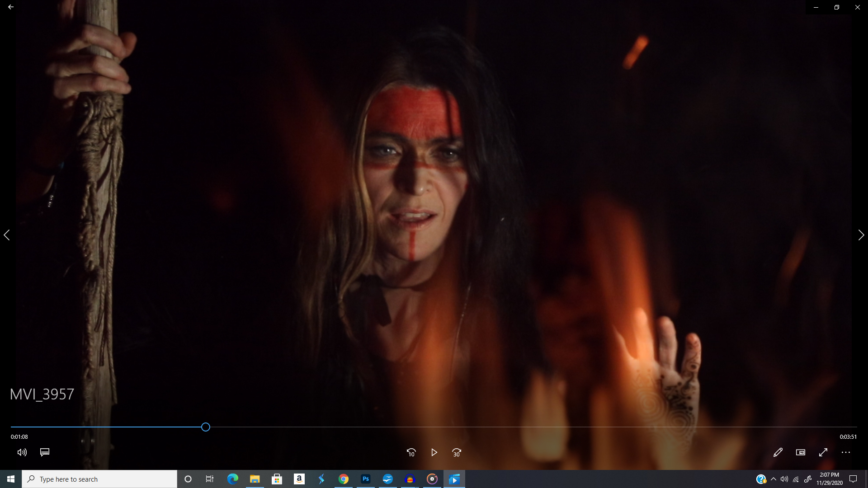868x488 pixels.
Task: Open Wi-Fi network settings in tray
Action: (796, 479)
